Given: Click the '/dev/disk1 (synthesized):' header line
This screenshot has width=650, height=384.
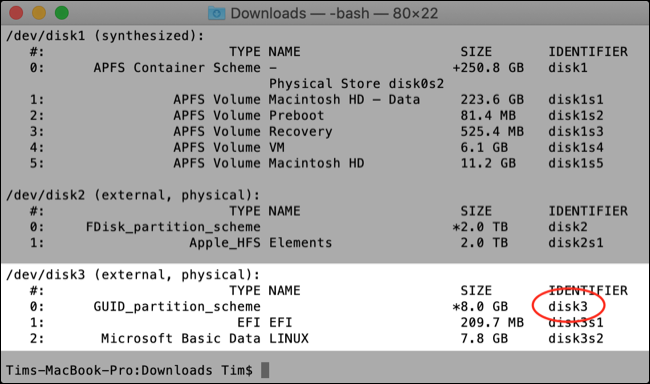Looking at the screenshot, I should pyautogui.click(x=105, y=36).
